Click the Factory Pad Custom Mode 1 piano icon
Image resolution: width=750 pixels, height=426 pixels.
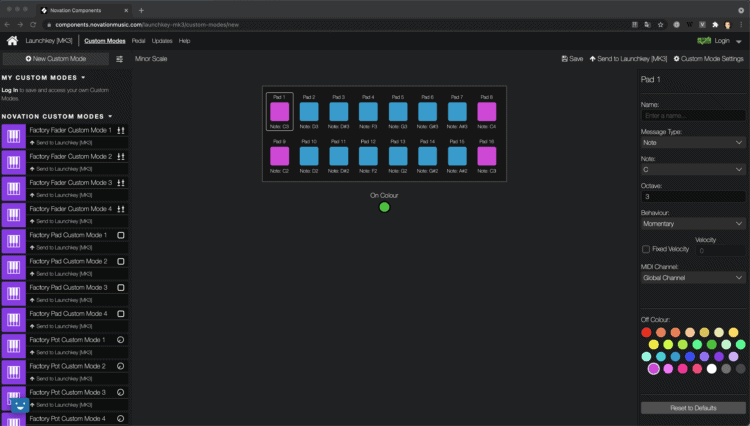(x=13, y=241)
